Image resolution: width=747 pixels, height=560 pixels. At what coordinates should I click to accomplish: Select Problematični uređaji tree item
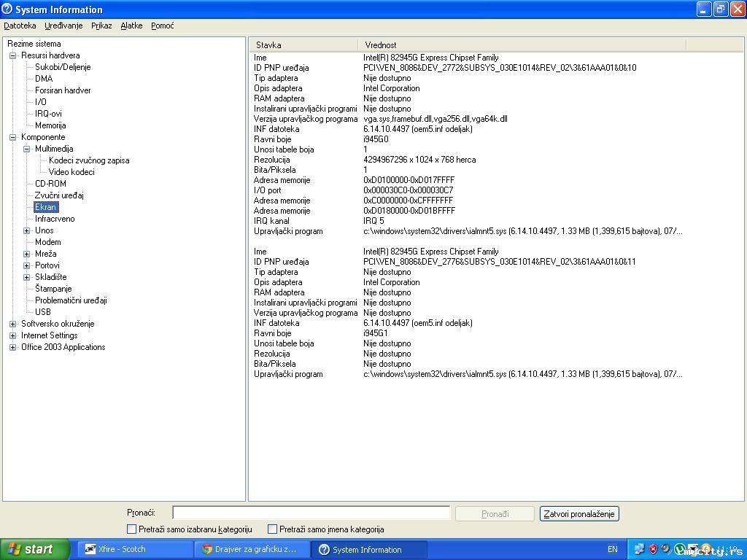tap(71, 300)
